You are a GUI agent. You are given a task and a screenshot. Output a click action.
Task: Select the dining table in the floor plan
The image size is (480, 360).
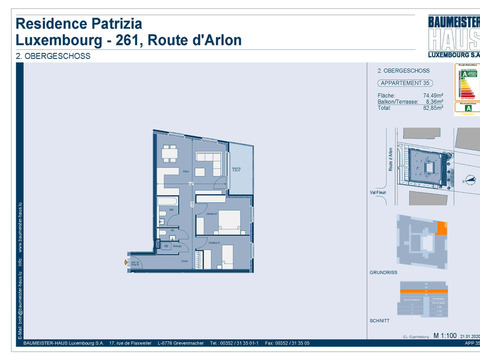(169, 154)
